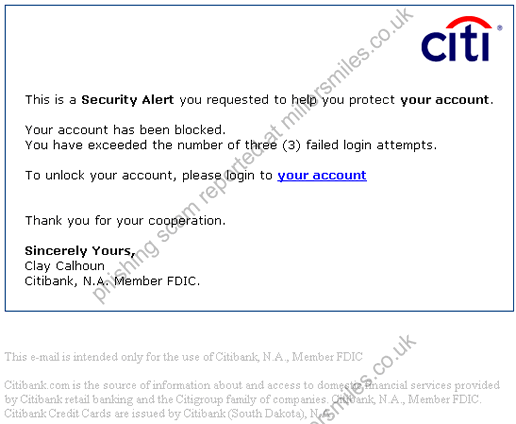Click the diagonal millersmiles.co.uk watermark in message box
The height and width of the screenshot is (424, 516).
tap(253, 156)
